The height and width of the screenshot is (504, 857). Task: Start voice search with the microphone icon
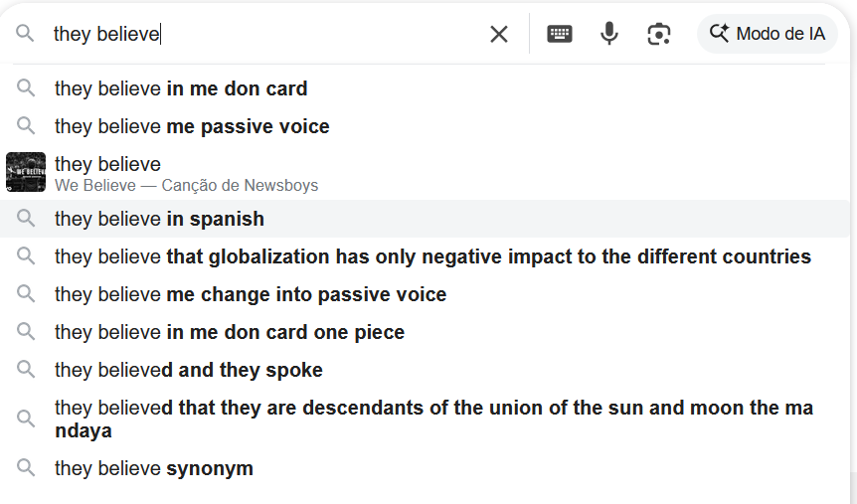coord(609,34)
